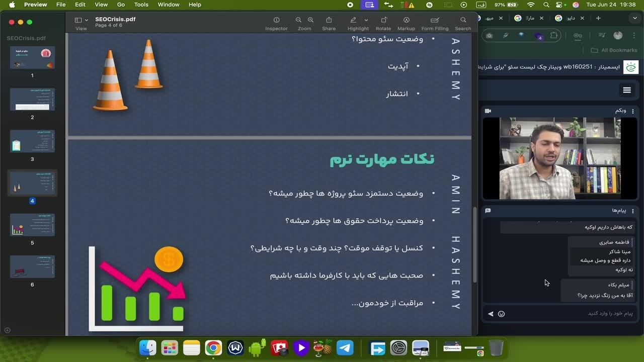Viewport: 644px width, 362px height.
Task: Open the Apple menu
Action: click(12, 5)
